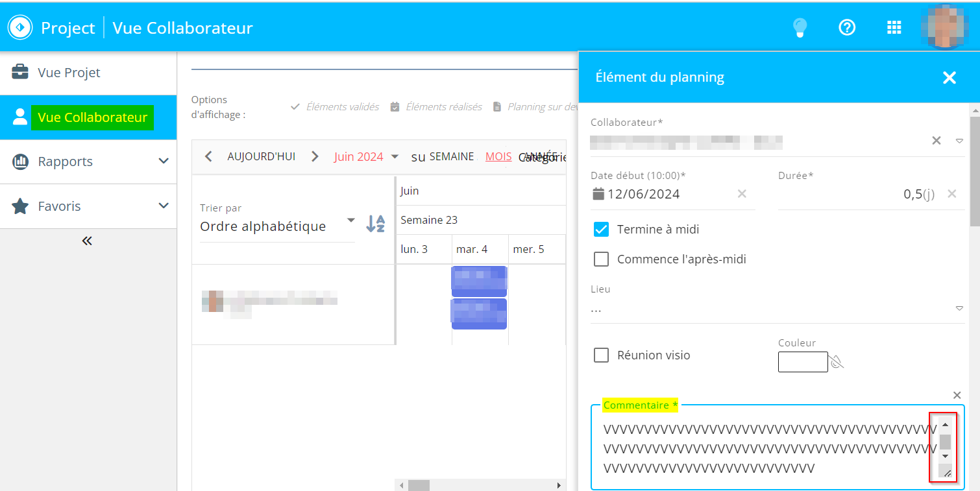Viewport: 980px width, 491px height.
Task: Open Vue Projet in sidebar
Action: (69, 73)
